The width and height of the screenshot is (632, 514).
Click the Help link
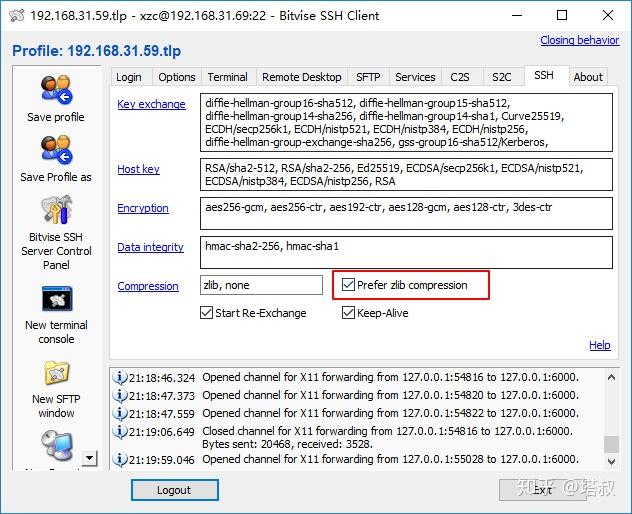click(600, 345)
